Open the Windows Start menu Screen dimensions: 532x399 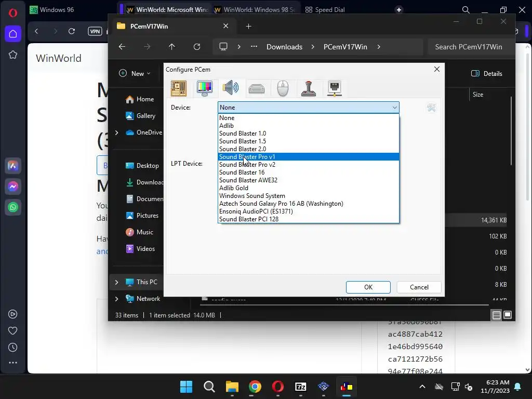point(186,387)
